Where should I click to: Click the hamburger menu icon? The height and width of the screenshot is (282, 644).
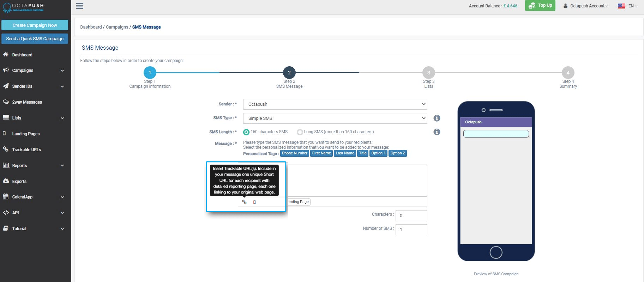click(x=79, y=6)
